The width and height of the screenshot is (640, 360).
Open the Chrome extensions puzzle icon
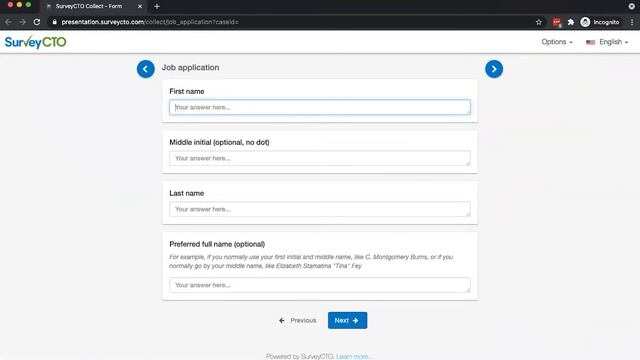click(571, 22)
